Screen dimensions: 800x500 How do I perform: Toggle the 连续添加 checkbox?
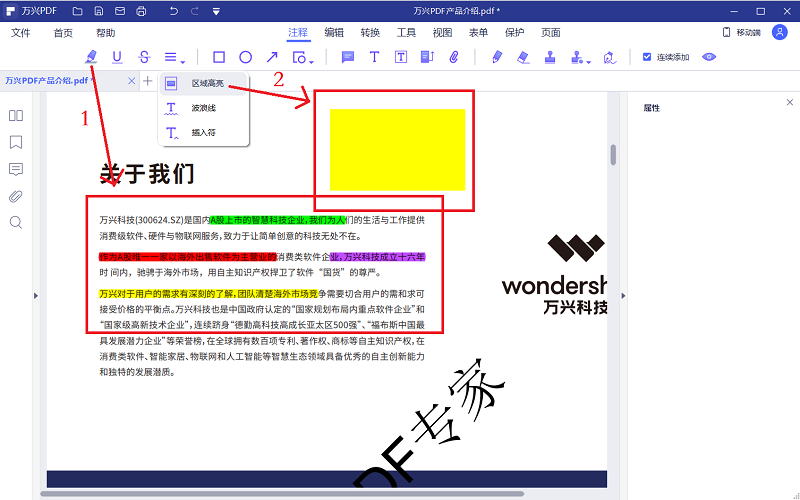point(647,57)
